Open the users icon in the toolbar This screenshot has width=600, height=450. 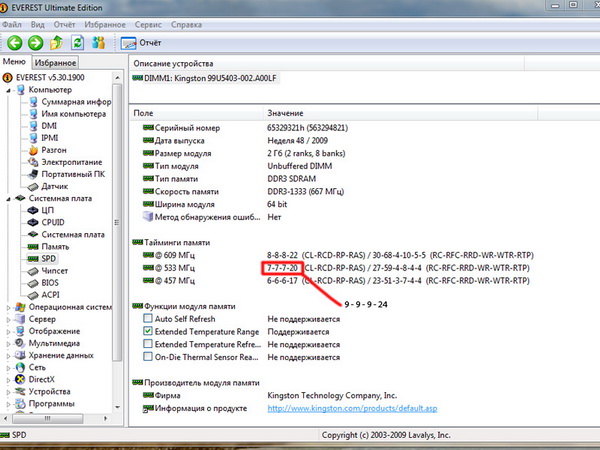[98, 42]
